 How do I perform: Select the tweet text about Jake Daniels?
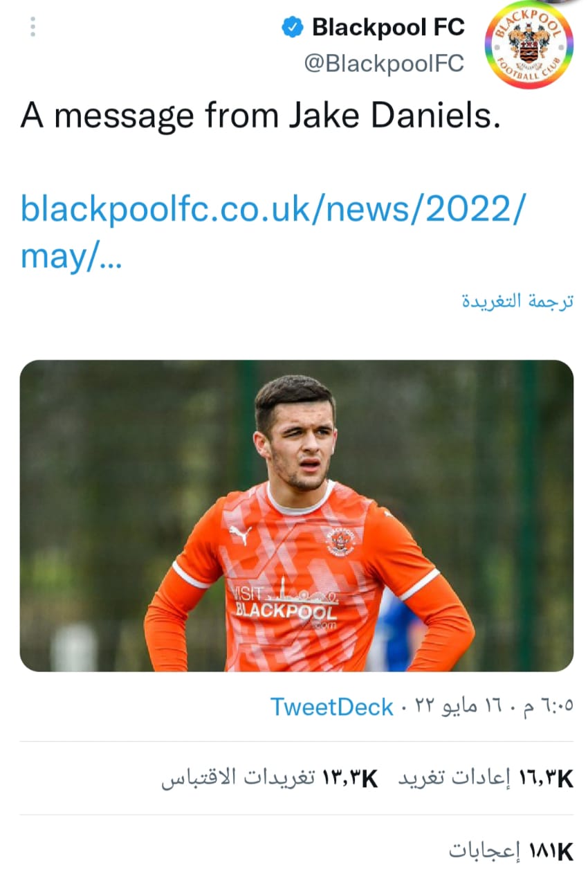pos(260,117)
